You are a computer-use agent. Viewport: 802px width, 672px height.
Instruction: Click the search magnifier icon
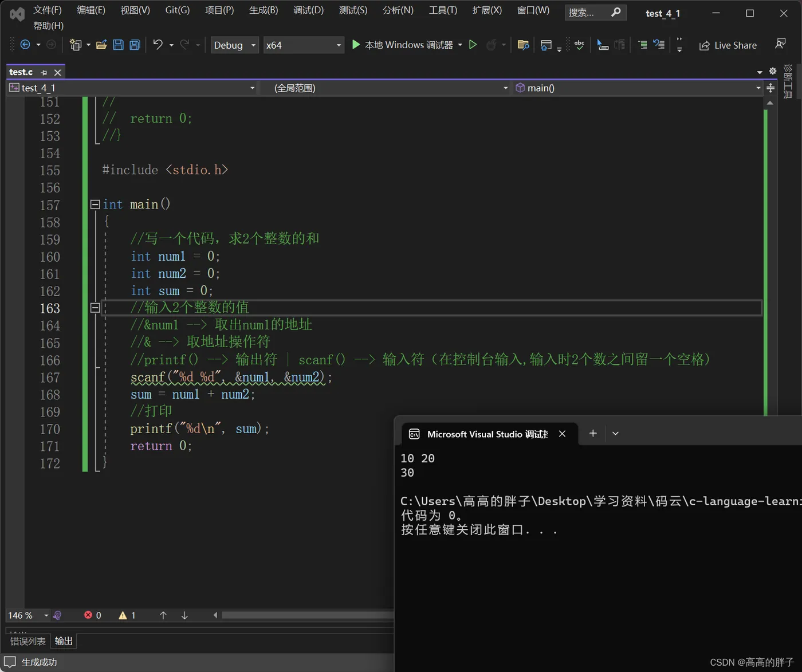tap(616, 12)
